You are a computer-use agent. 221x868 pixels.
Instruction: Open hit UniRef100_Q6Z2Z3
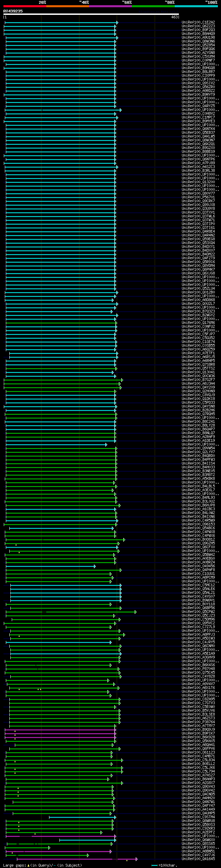[x=198, y=26]
